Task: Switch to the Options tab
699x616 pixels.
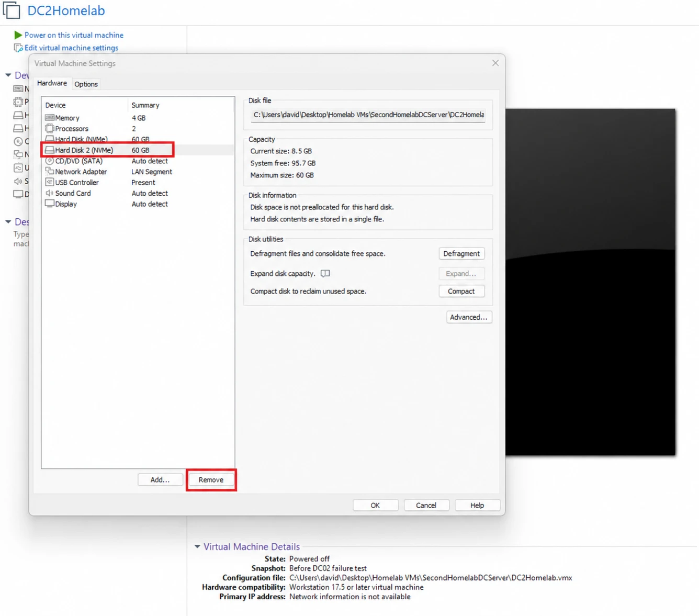Action: 86,84
